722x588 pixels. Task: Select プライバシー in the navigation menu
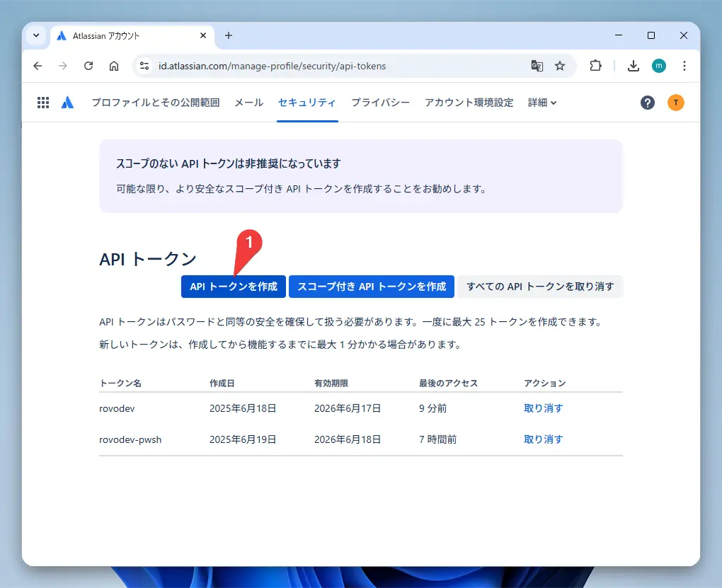coord(379,102)
